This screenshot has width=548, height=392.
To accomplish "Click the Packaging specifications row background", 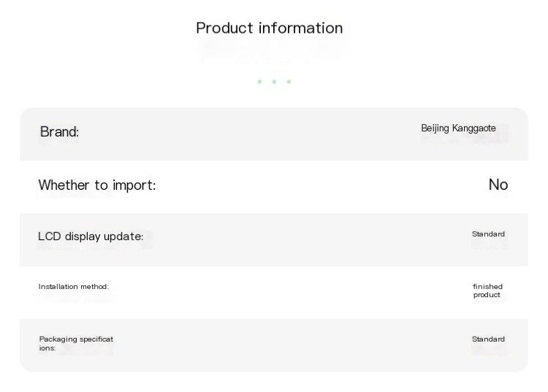I will tap(274, 345).
